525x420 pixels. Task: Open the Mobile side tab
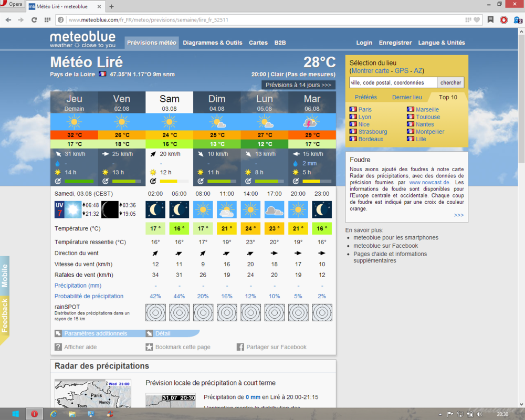pyautogui.click(x=5, y=276)
